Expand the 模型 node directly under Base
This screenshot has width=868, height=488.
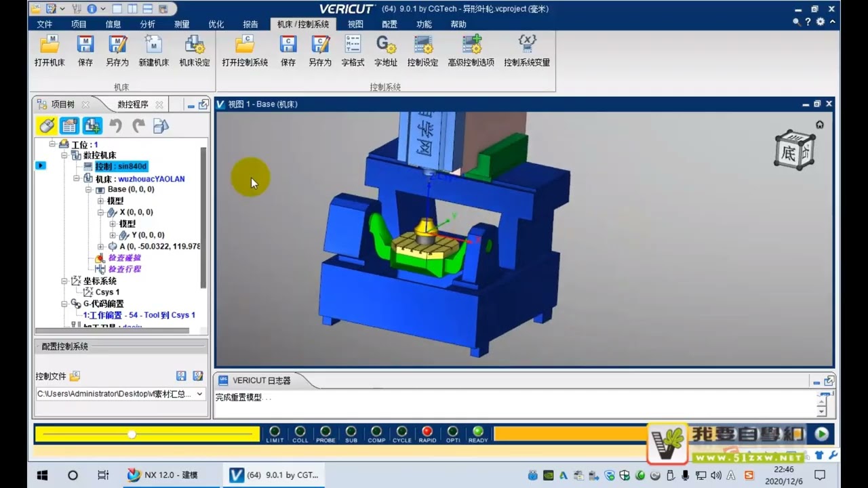pyautogui.click(x=100, y=201)
